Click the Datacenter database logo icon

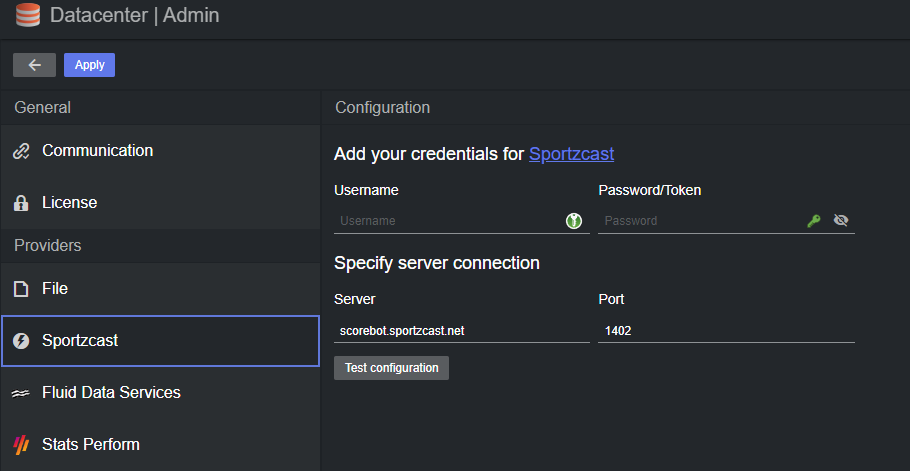click(x=27, y=16)
